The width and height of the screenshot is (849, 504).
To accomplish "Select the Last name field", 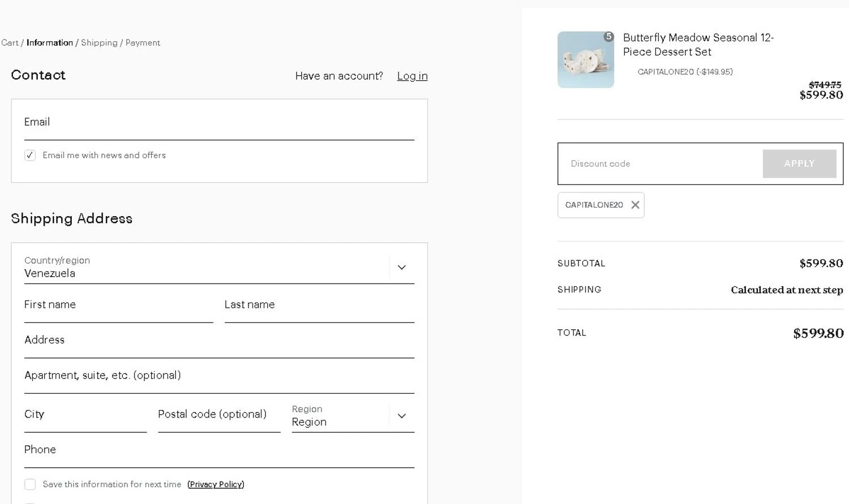I will pyautogui.click(x=319, y=305).
